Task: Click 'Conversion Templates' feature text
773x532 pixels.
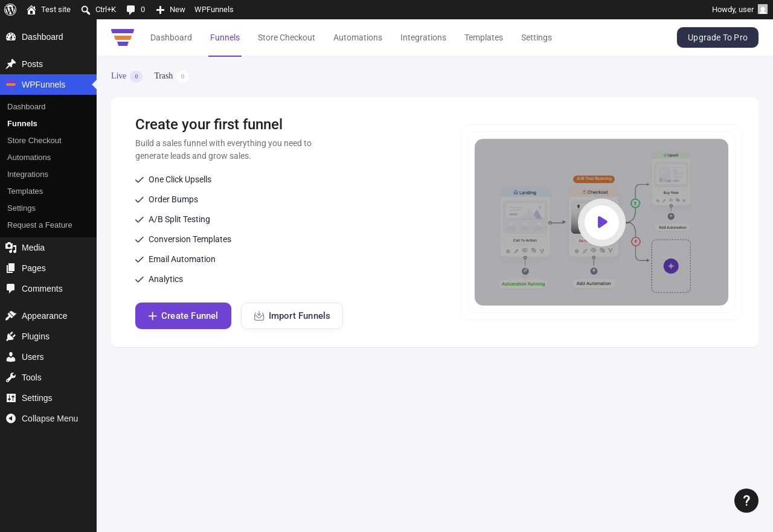Action: pos(190,239)
